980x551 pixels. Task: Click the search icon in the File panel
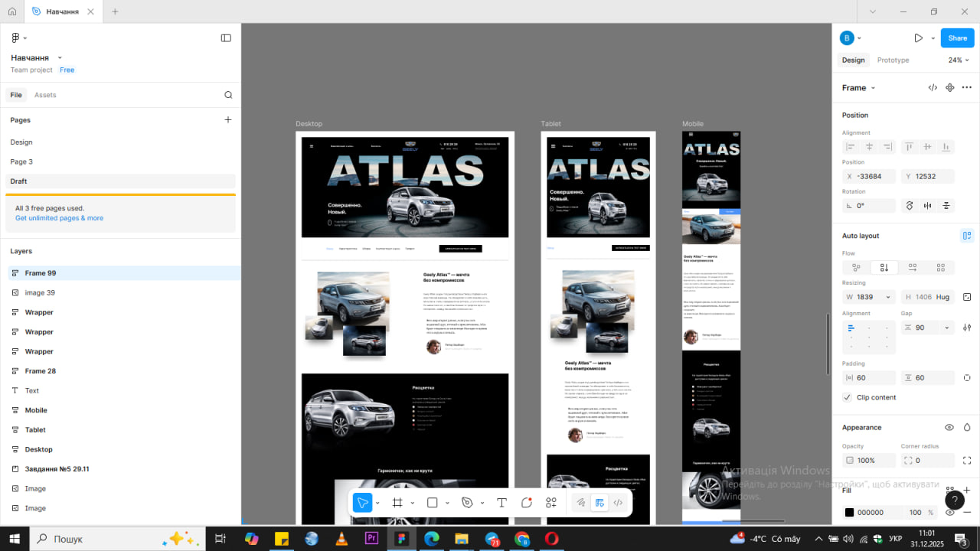[228, 95]
